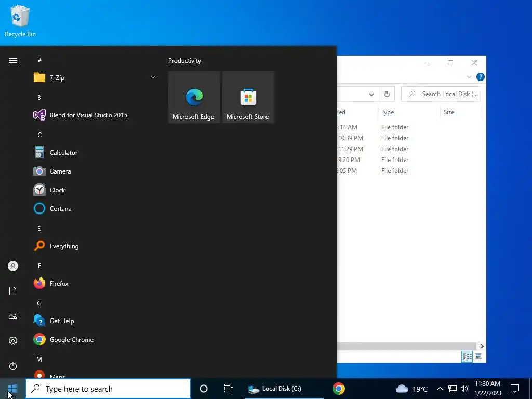Open Cortana circle on the taskbar
This screenshot has width=532, height=399.
[x=204, y=389]
